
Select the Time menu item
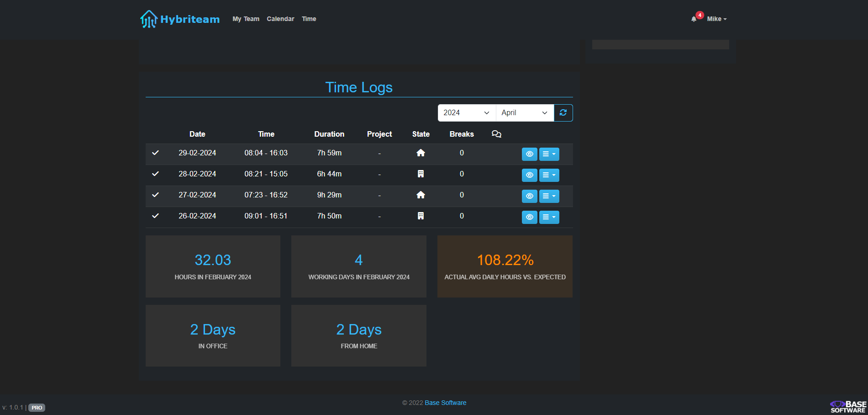(x=309, y=19)
